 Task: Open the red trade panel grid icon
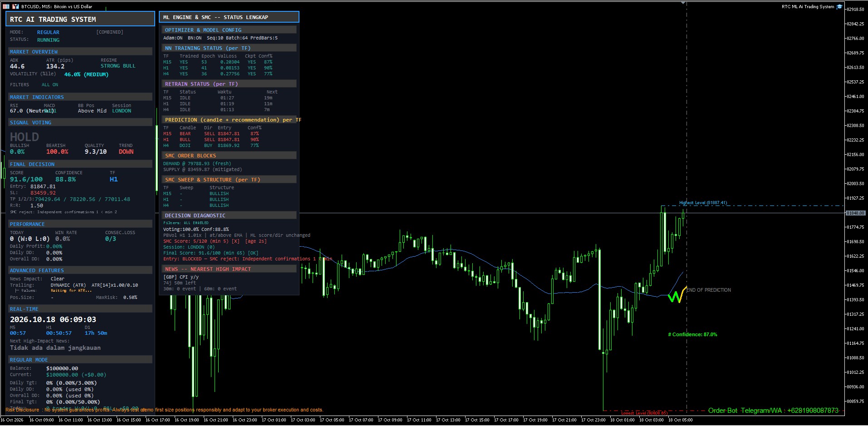[x=6, y=6]
